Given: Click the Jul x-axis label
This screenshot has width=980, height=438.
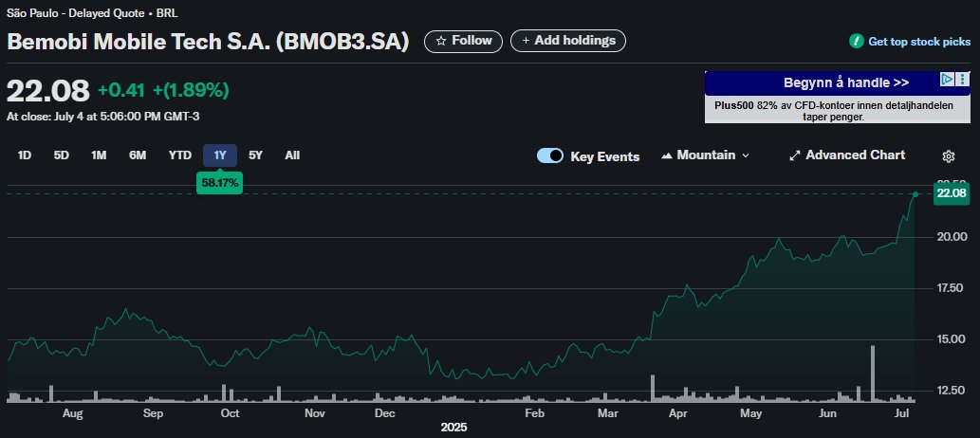Looking at the screenshot, I should 901,413.
